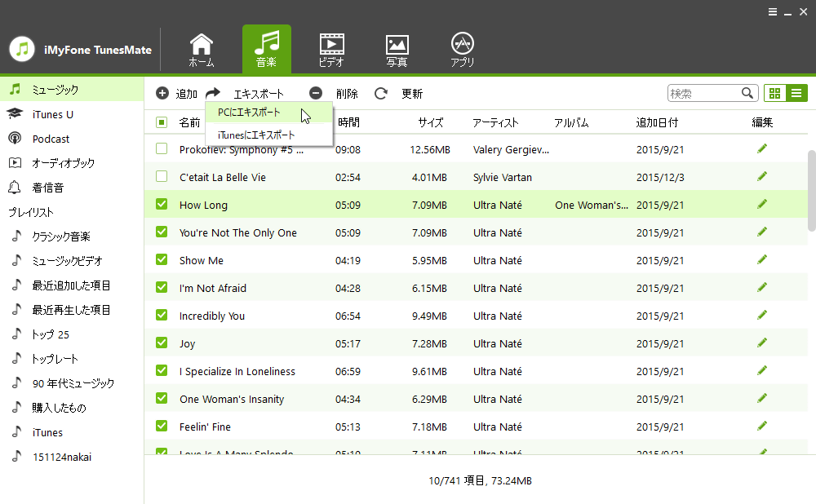The height and width of the screenshot is (504, 816).
Task: Edit the I'm Not Afraid track (pencil)
Action: point(762,287)
